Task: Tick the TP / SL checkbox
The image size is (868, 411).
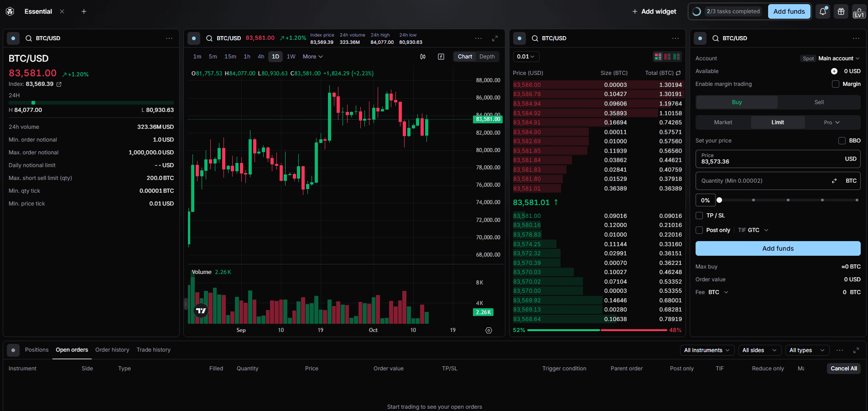Action: click(699, 216)
